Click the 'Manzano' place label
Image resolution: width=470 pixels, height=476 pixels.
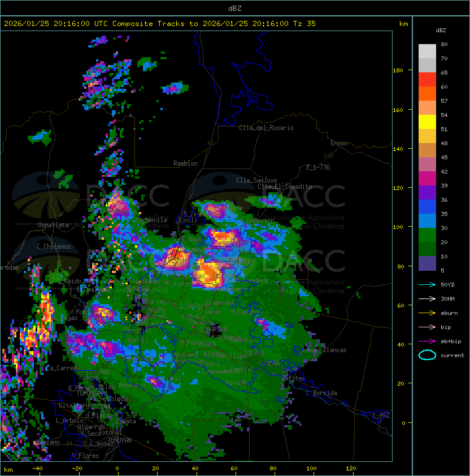[x=48, y=443]
